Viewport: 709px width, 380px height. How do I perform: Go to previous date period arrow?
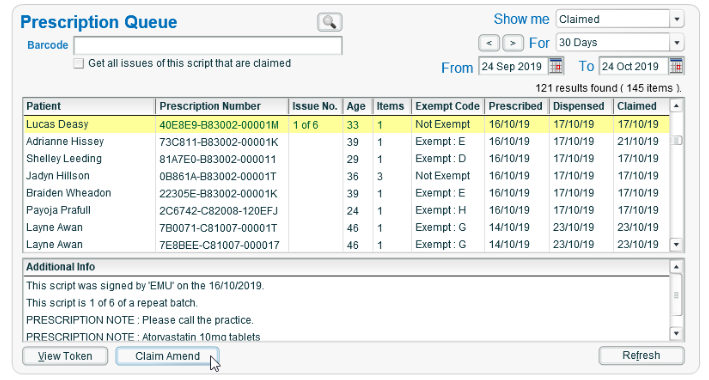tap(489, 43)
